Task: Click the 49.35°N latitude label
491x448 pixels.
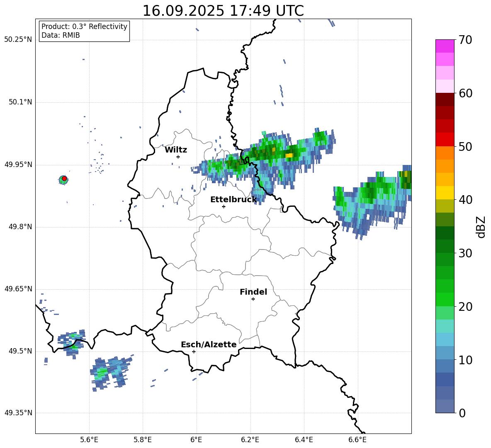Action: point(18,413)
